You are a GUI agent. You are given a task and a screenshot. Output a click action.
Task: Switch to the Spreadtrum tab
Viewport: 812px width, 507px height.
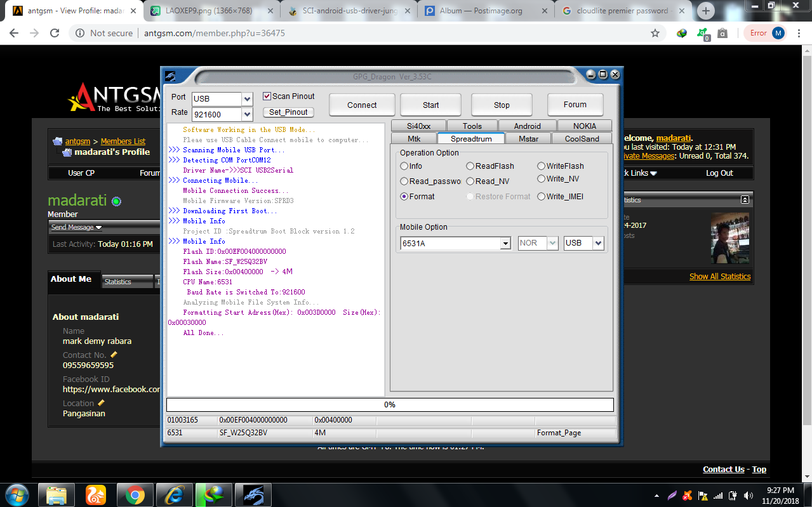coord(470,138)
